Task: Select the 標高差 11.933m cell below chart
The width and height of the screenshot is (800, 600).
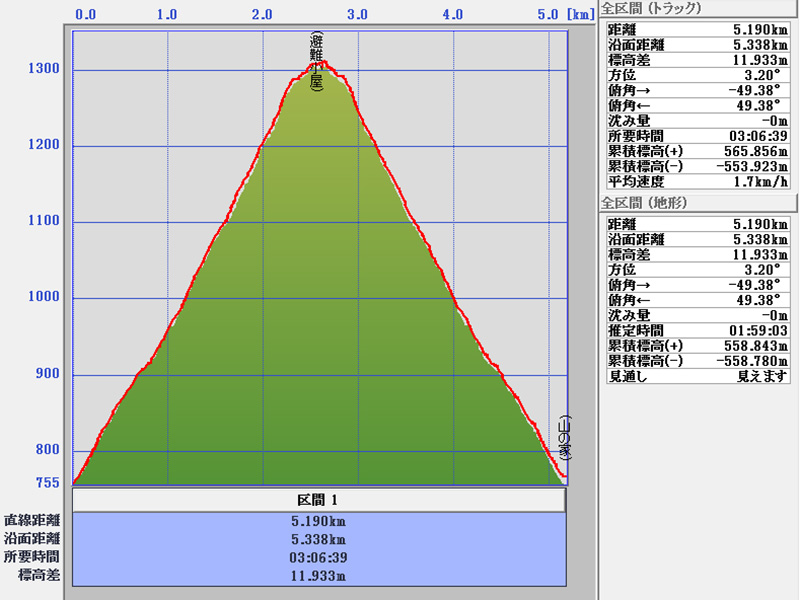Action: (x=319, y=575)
